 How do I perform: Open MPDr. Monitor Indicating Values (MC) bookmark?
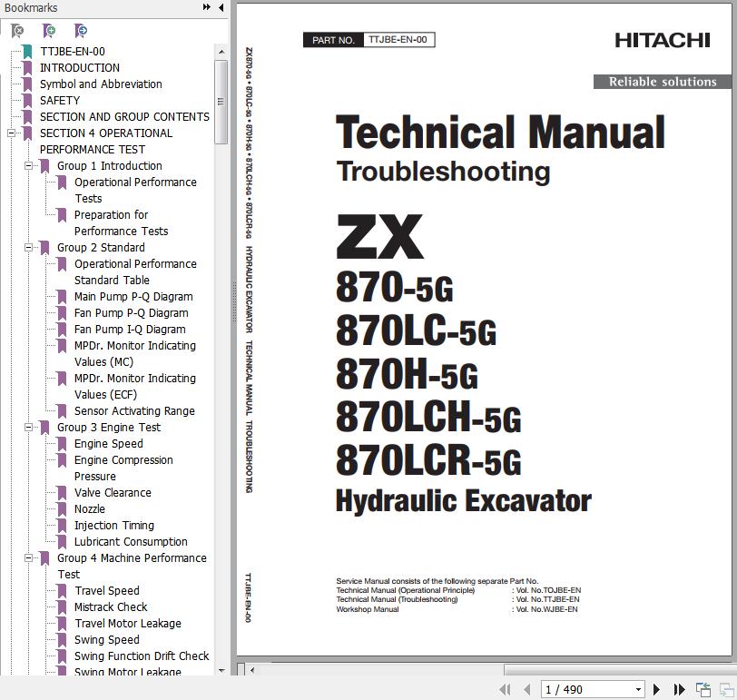point(135,354)
